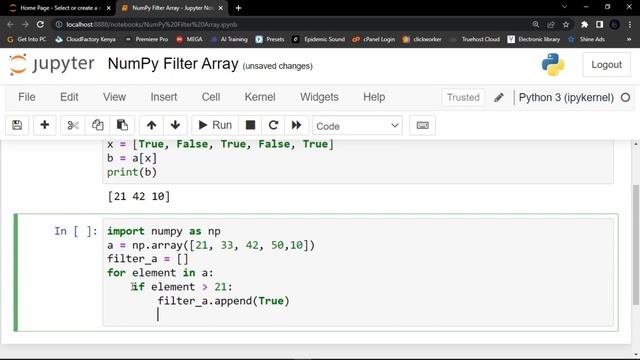Open the Presets bookmark

[x=270, y=39]
